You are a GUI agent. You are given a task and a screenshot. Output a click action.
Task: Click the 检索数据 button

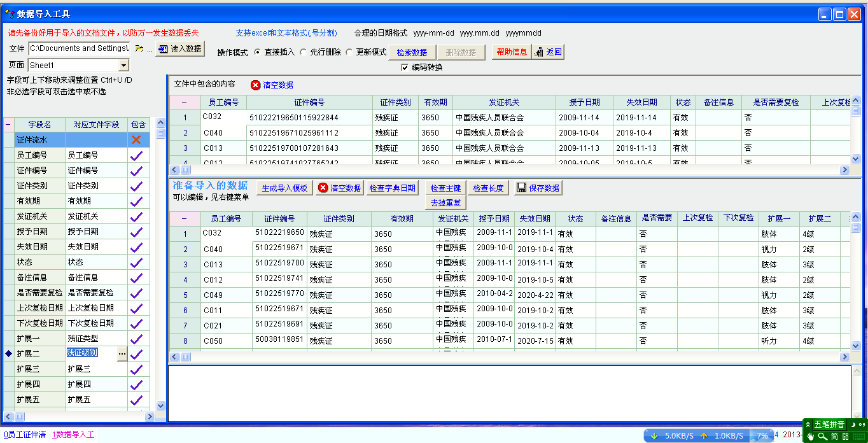click(412, 52)
